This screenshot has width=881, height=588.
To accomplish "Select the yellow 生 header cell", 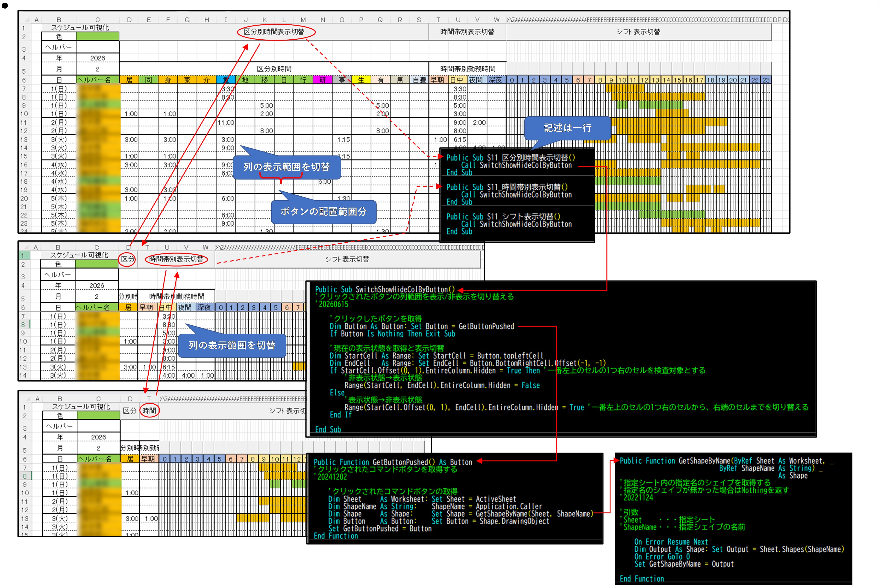I will (x=361, y=80).
